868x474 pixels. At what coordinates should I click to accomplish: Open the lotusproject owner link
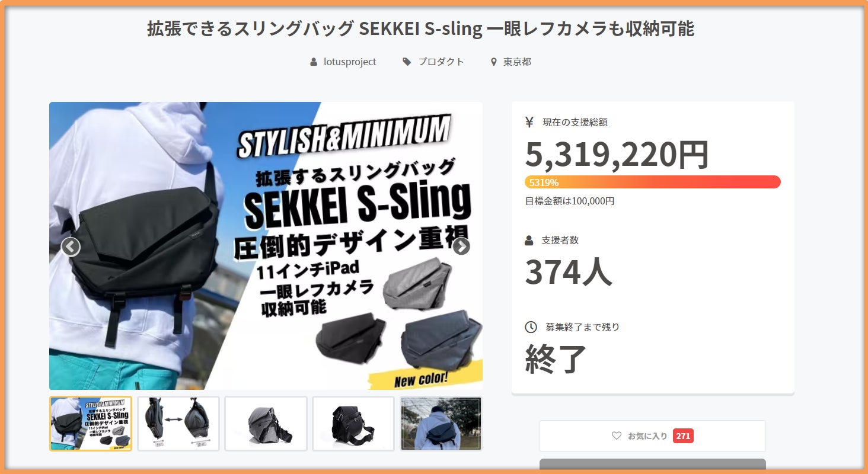[x=350, y=62]
